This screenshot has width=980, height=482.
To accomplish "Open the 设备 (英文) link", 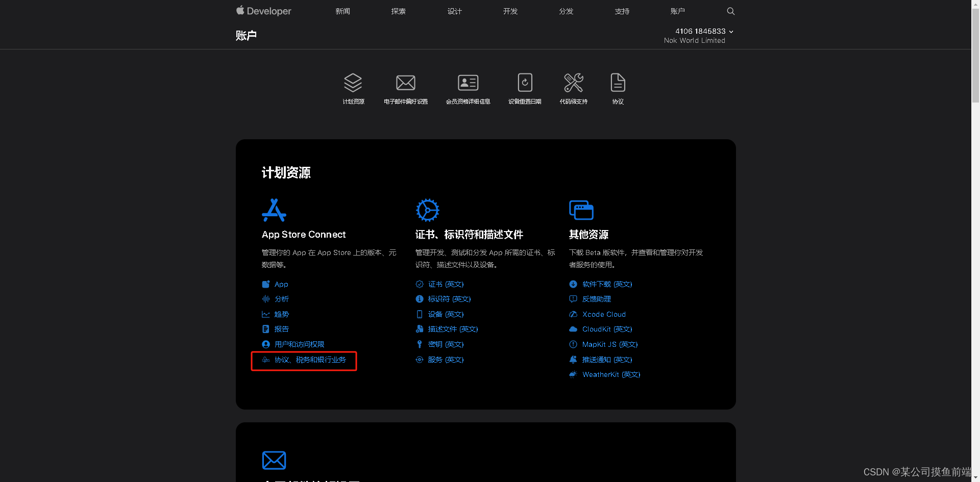I will click(446, 314).
